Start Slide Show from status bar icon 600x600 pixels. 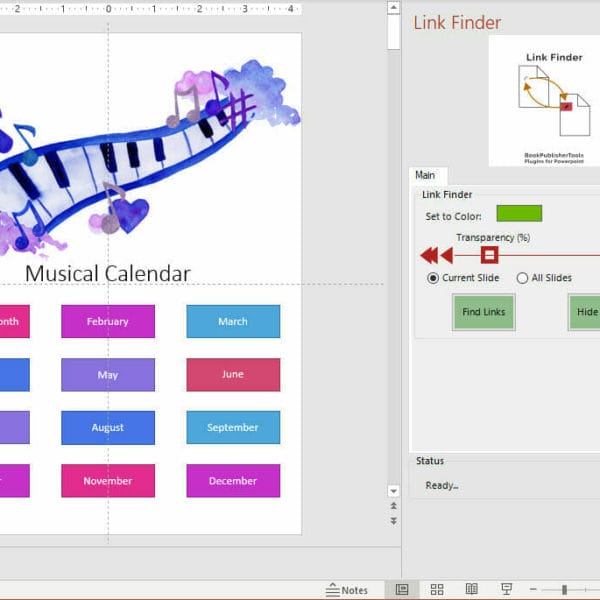tap(507, 589)
